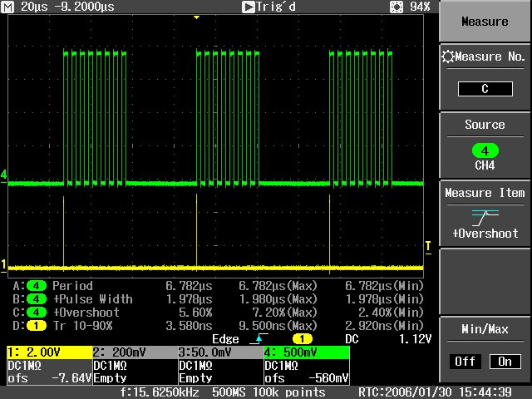Open the Measure No. C selector

click(x=485, y=89)
